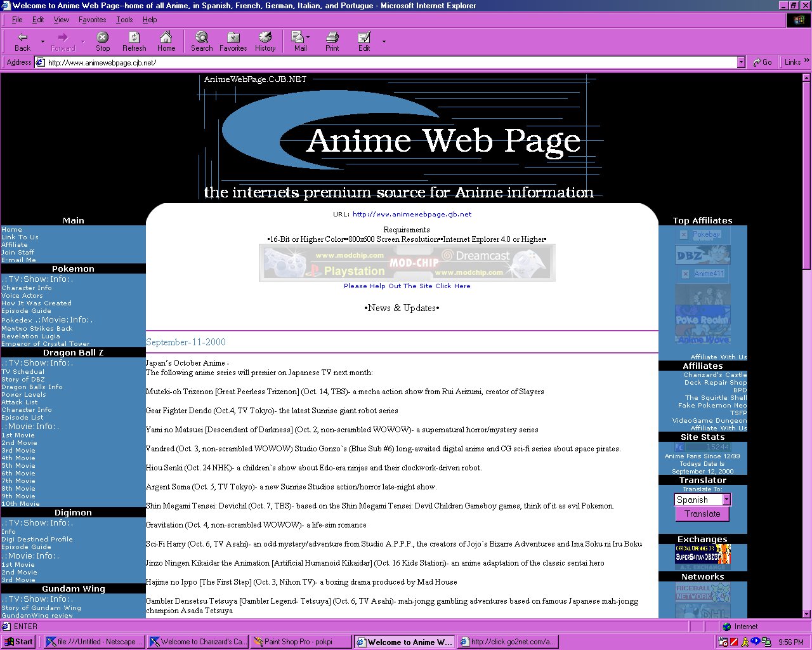This screenshot has height=650, width=812.
Task: Open the Translate To language dropdown
Action: [702, 500]
